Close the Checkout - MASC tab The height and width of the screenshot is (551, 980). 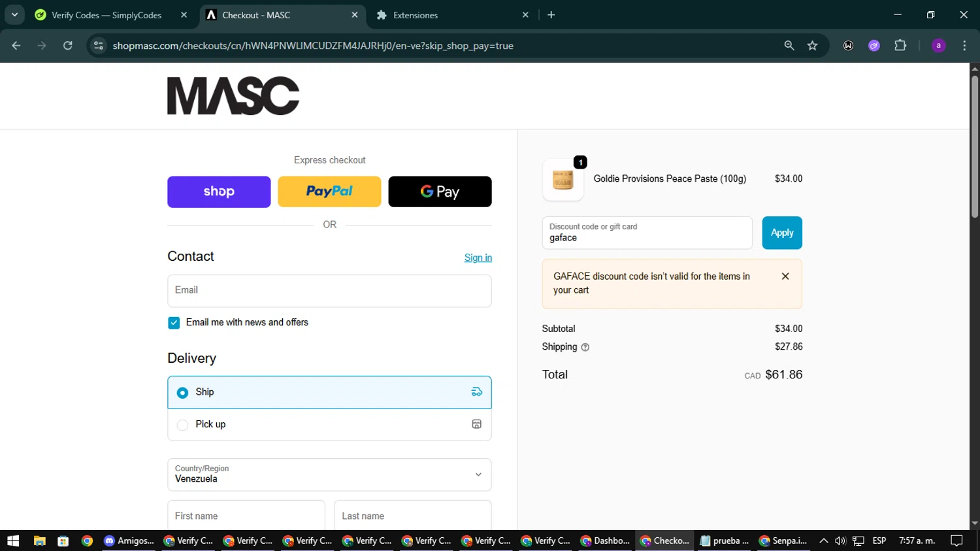pos(354,15)
